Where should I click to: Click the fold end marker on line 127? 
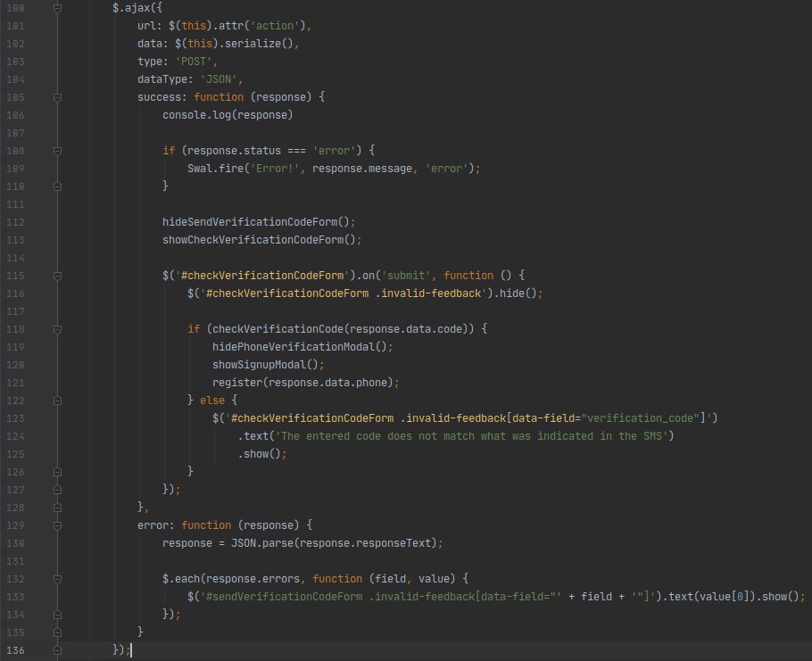click(x=57, y=490)
